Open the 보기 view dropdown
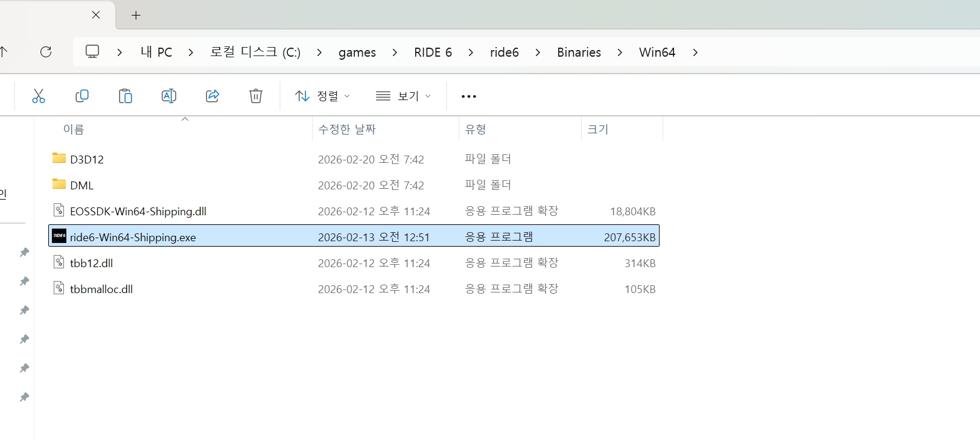Viewport: 980px width, 439px height. [403, 96]
